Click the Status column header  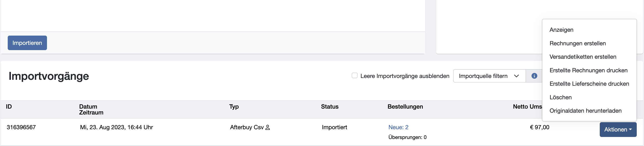click(x=329, y=107)
